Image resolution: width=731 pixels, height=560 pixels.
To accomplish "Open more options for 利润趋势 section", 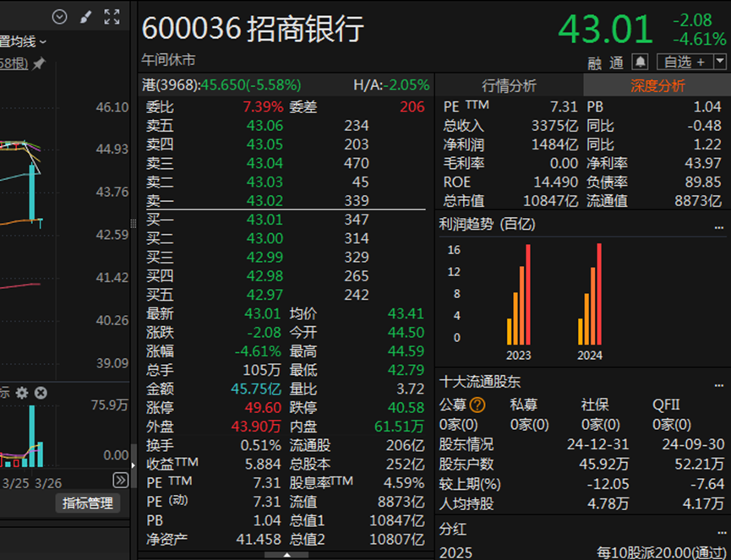I will click(x=719, y=227).
